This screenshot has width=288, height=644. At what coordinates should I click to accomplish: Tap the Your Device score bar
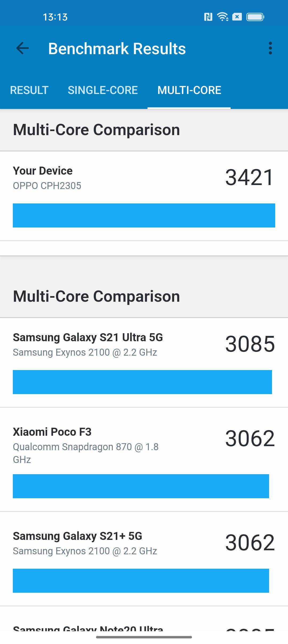(144, 215)
